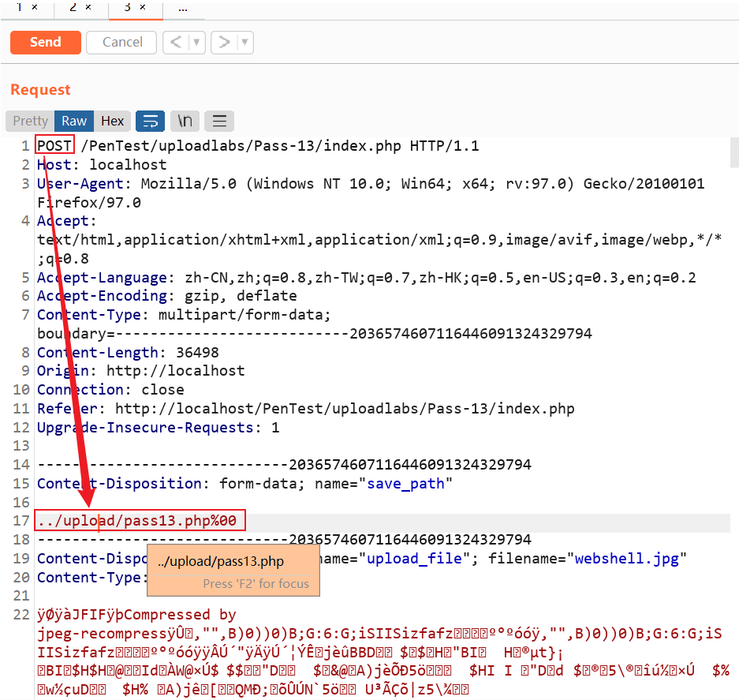Click the /PenTest/uploadlabs/Pass-13/index.php request path
The image size is (739, 700).
(241, 146)
